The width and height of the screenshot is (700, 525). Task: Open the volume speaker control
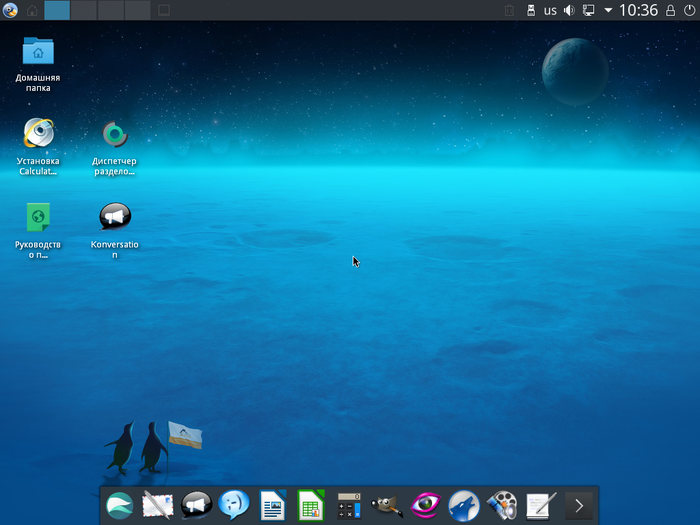[x=569, y=10]
